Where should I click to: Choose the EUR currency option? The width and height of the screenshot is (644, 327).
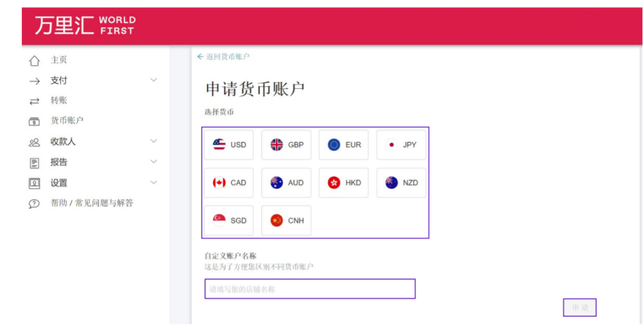tap(343, 145)
